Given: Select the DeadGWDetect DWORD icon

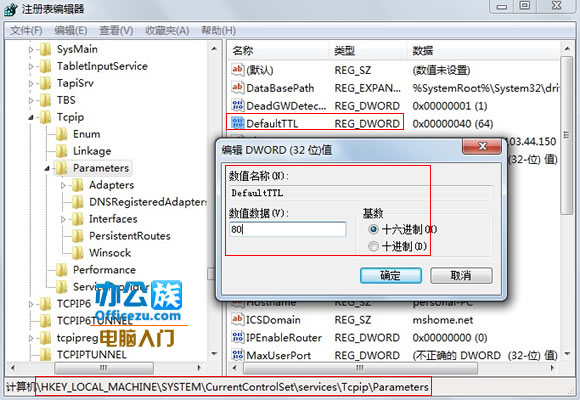Looking at the screenshot, I should (x=237, y=105).
